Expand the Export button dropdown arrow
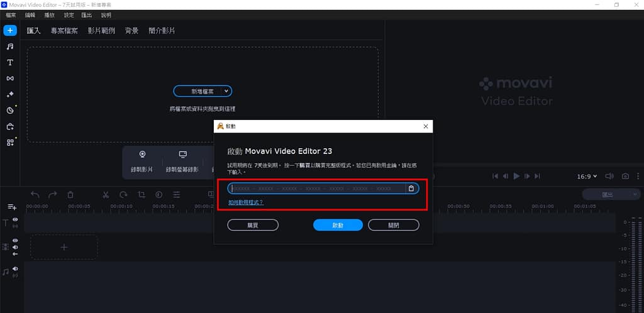 (x=634, y=194)
